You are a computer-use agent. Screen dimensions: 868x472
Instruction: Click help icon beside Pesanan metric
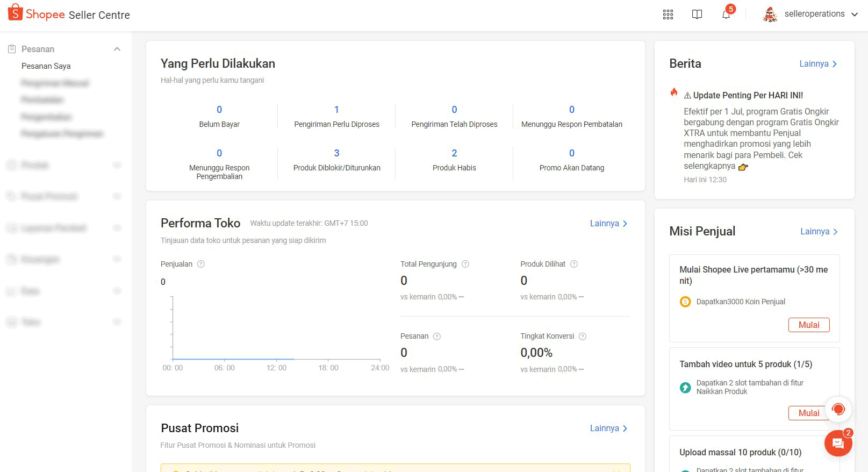(x=437, y=337)
